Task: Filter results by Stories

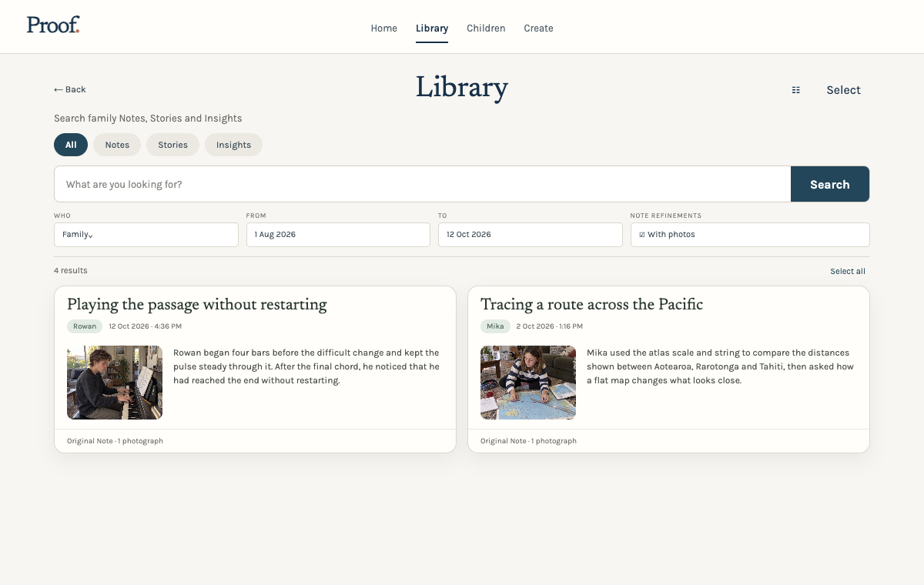Action: coord(172,145)
